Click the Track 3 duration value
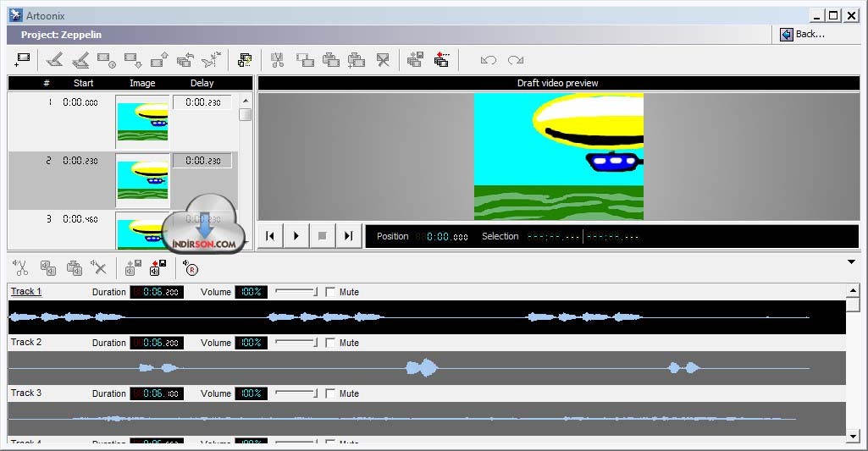This screenshot has width=868, height=451. pyautogui.click(x=157, y=393)
